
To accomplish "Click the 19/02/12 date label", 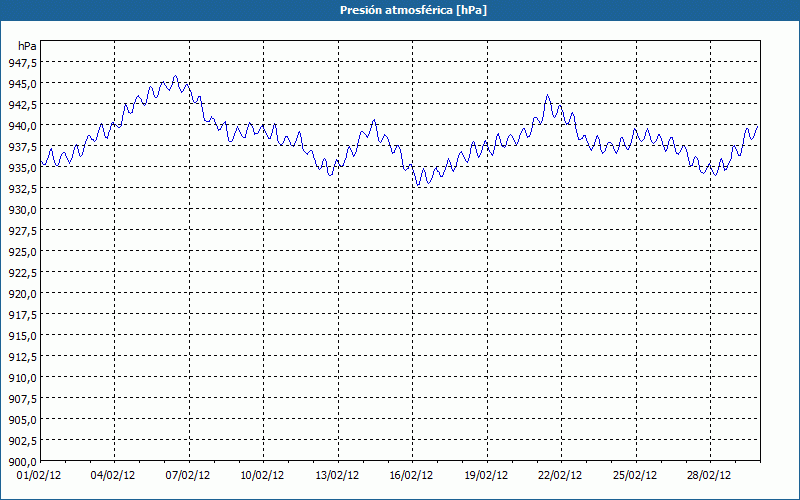I will tap(486, 475).
